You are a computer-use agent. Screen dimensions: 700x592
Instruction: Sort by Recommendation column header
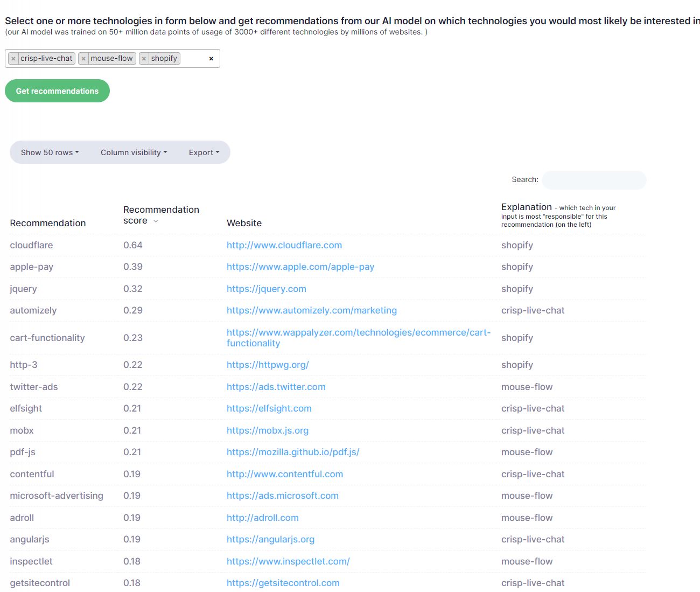(48, 223)
